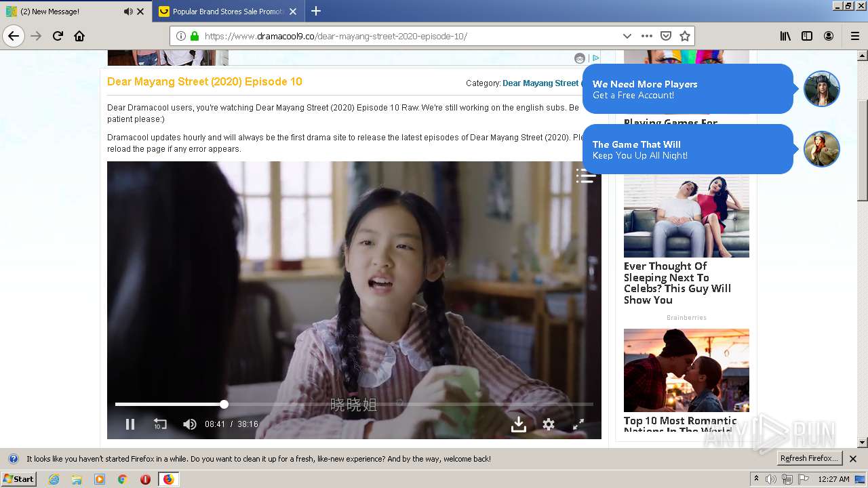
Task: Expand the address bar history dropdown
Action: coord(627,36)
